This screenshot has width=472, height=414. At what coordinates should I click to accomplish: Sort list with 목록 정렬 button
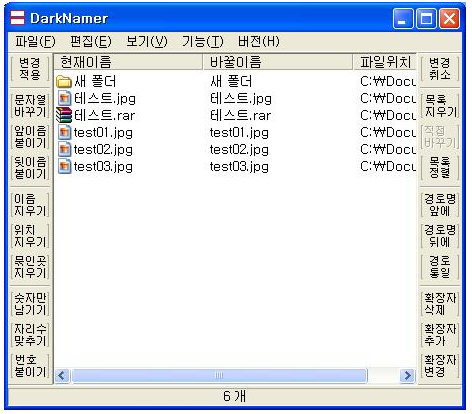tap(440, 168)
